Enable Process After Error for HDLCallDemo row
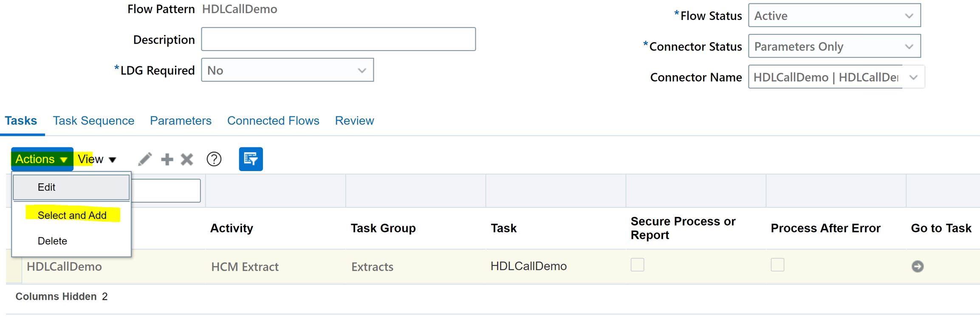The width and height of the screenshot is (980, 318). [x=777, y=265]
